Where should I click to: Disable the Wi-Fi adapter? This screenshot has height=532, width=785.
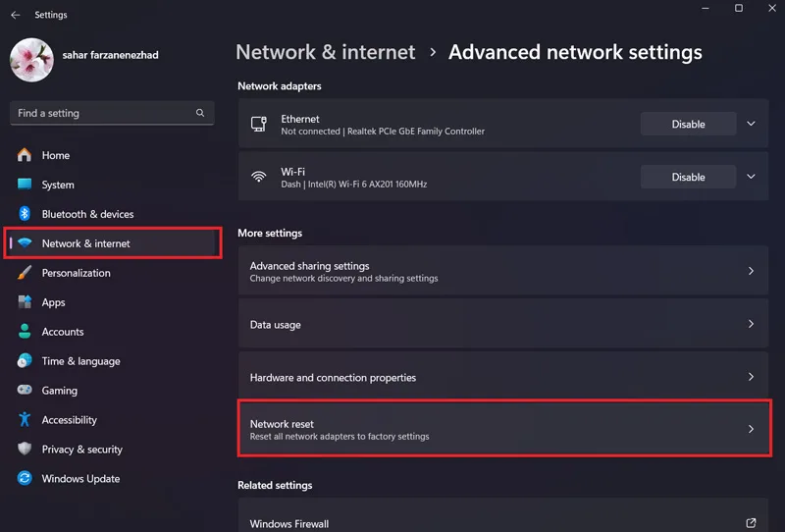pyautogui.click(x=689, y=177)
